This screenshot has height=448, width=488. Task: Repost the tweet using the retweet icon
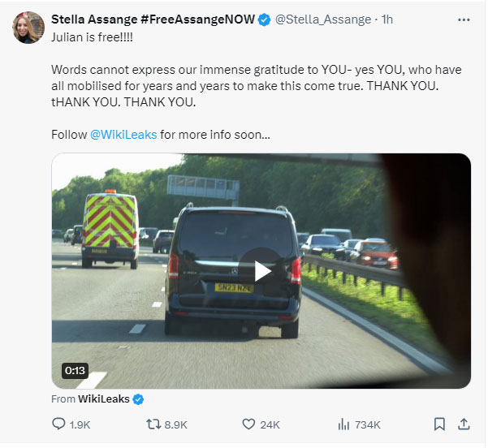click(x=151, y=424)
